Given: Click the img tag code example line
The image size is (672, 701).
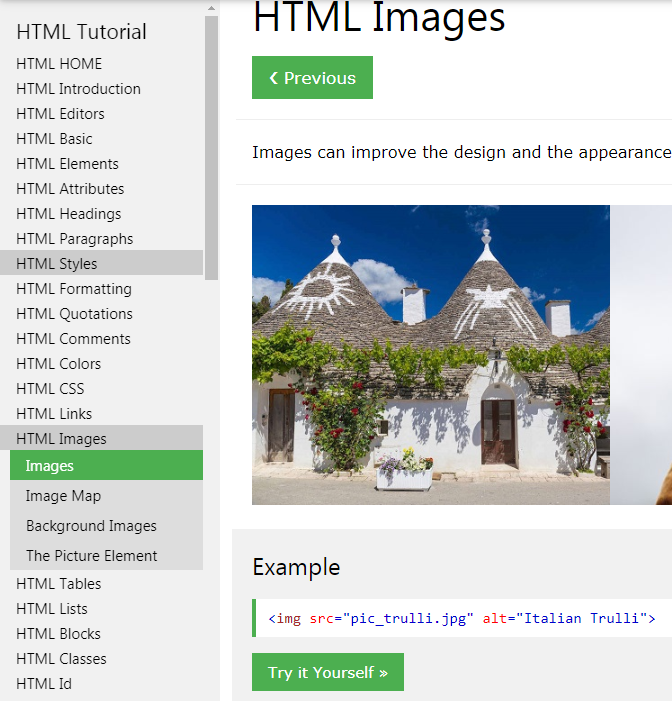Looking at the screenshot, I should (462, 618).
